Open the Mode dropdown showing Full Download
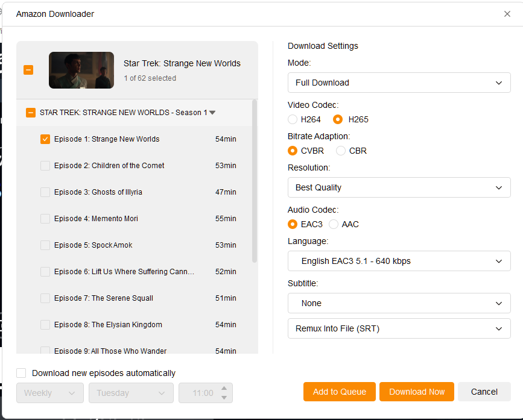This screenshot has width=523, height=420. click(x=399, y=83)
